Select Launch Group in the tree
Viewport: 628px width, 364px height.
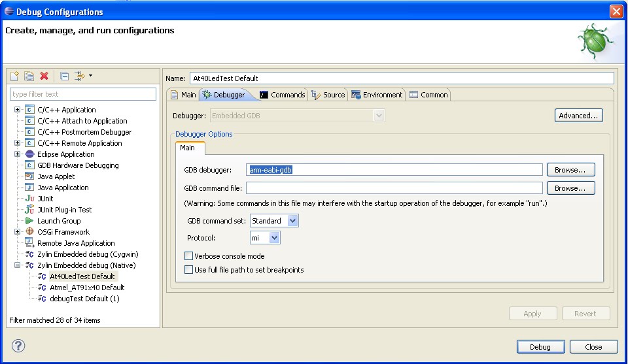[59, 221]
